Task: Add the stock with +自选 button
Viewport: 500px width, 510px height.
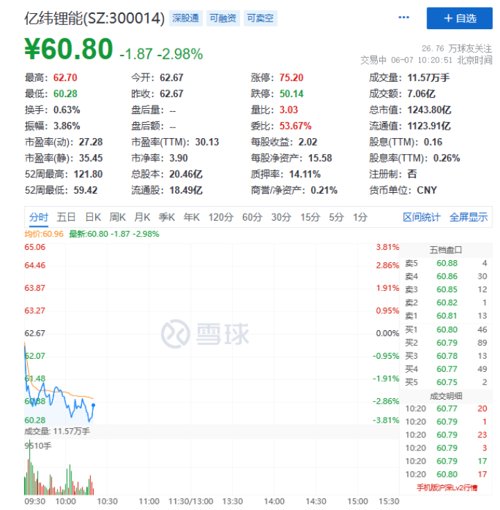Action: coord(459,18)
